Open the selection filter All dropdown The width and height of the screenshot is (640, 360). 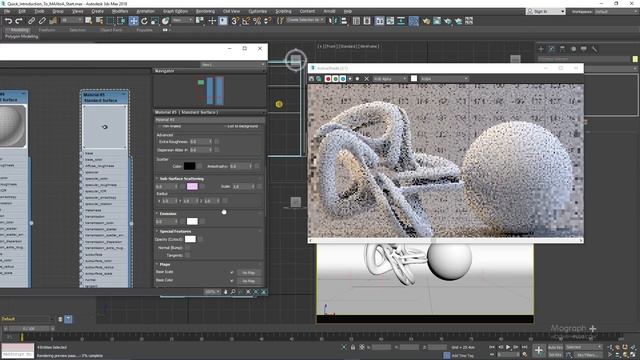click(72, 20)
